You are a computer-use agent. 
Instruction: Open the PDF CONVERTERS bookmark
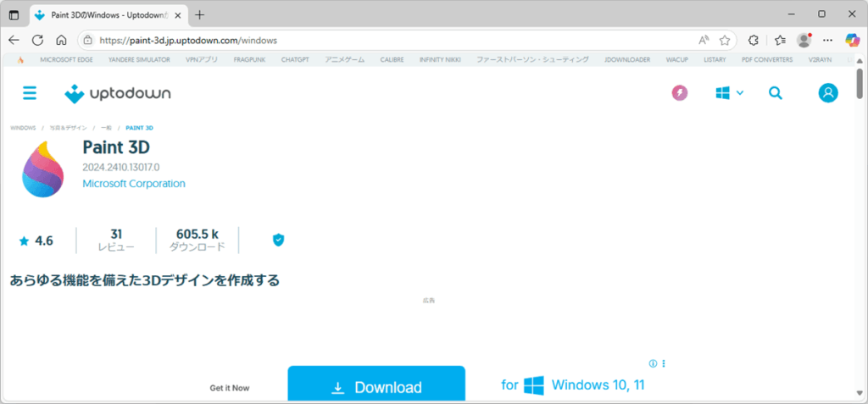pos(767,60)
